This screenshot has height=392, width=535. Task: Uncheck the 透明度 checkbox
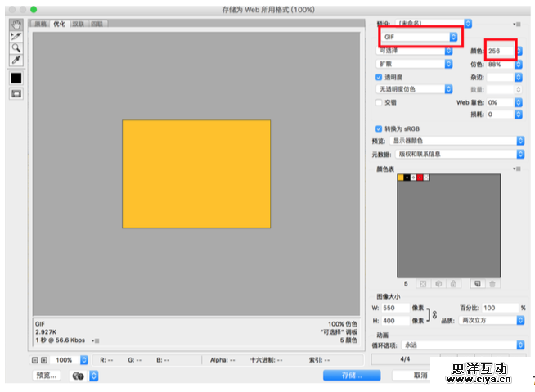(x=380, y=76)
